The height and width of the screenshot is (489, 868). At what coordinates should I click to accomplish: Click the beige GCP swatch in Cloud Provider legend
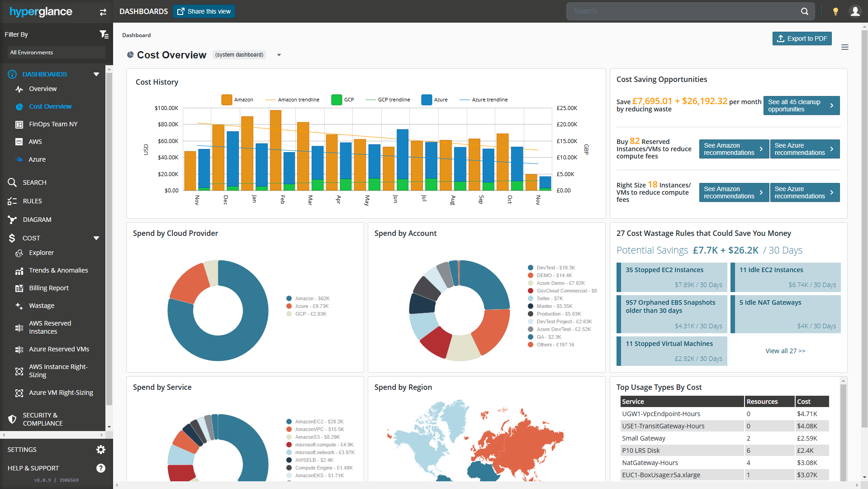coord(289,314)
